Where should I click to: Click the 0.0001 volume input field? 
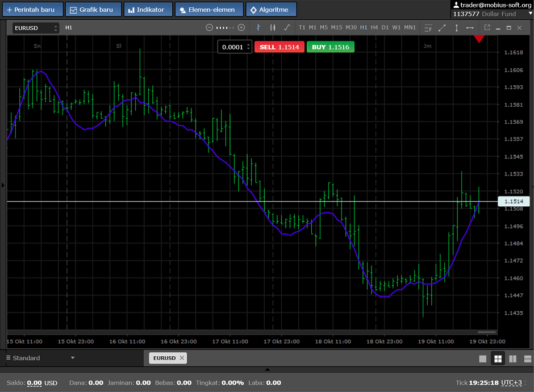232,47
